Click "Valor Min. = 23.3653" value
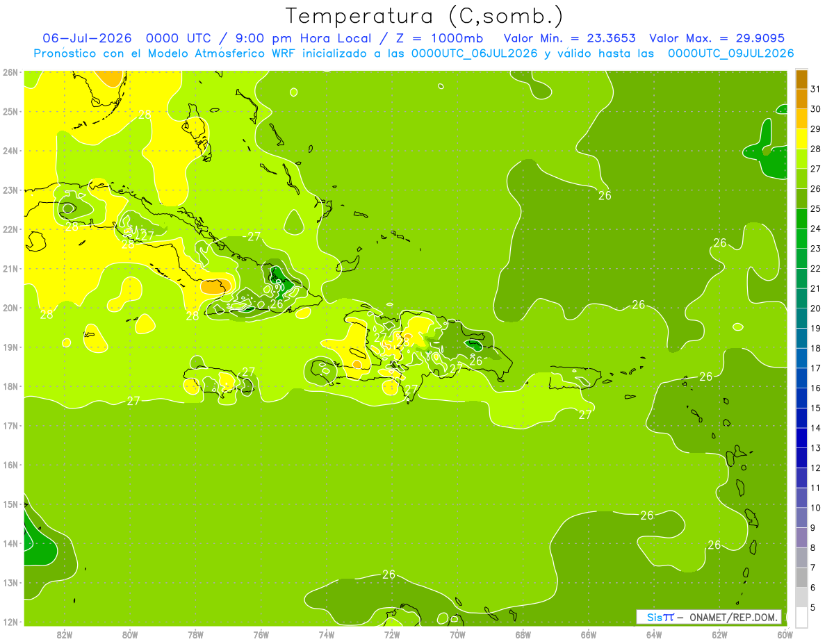The image size is (834, 644). click(569, 38)
